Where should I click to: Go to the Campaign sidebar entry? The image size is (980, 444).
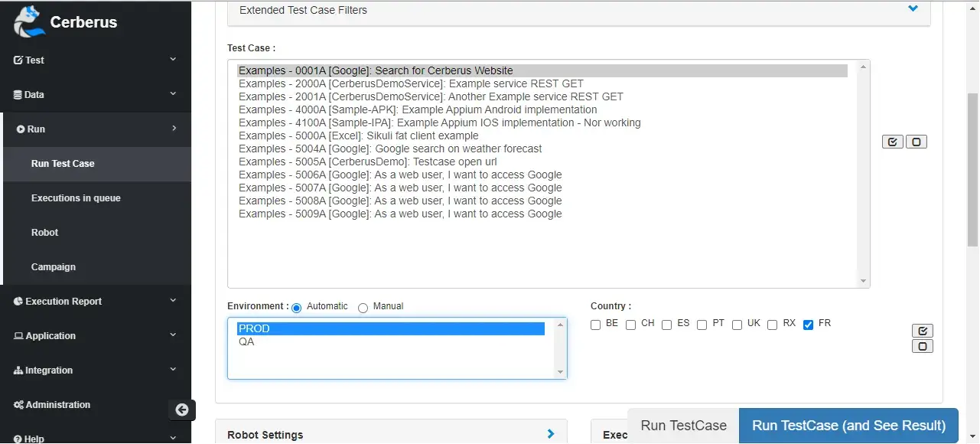tap(54, 266)
